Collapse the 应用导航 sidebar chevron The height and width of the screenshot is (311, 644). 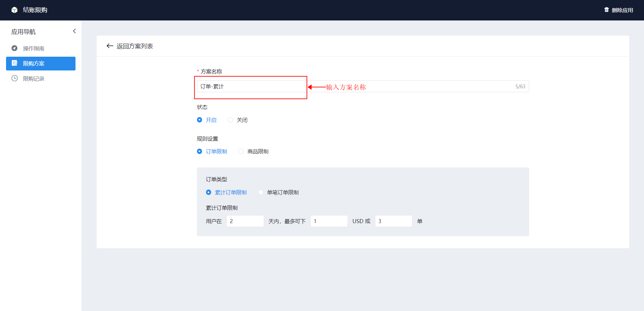coord(75,31)
